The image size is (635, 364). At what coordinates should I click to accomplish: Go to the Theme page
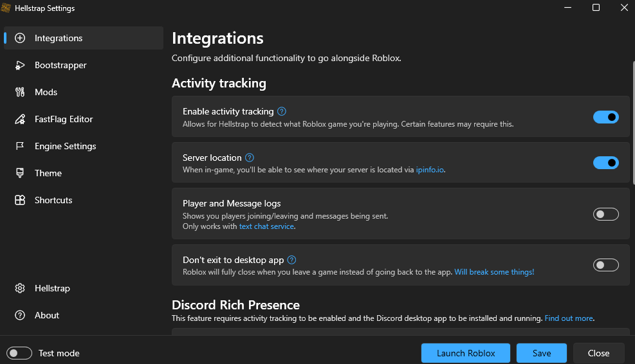pos(84,173)
